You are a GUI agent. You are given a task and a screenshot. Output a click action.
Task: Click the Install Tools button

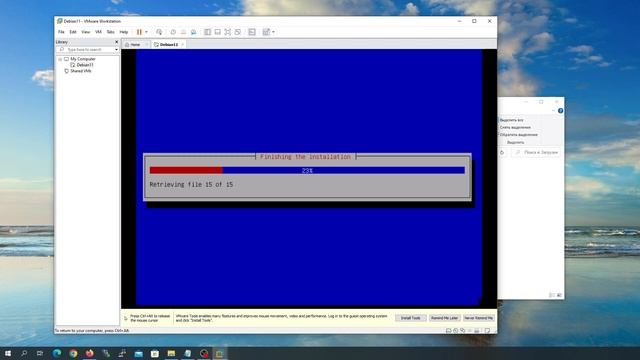411,318
